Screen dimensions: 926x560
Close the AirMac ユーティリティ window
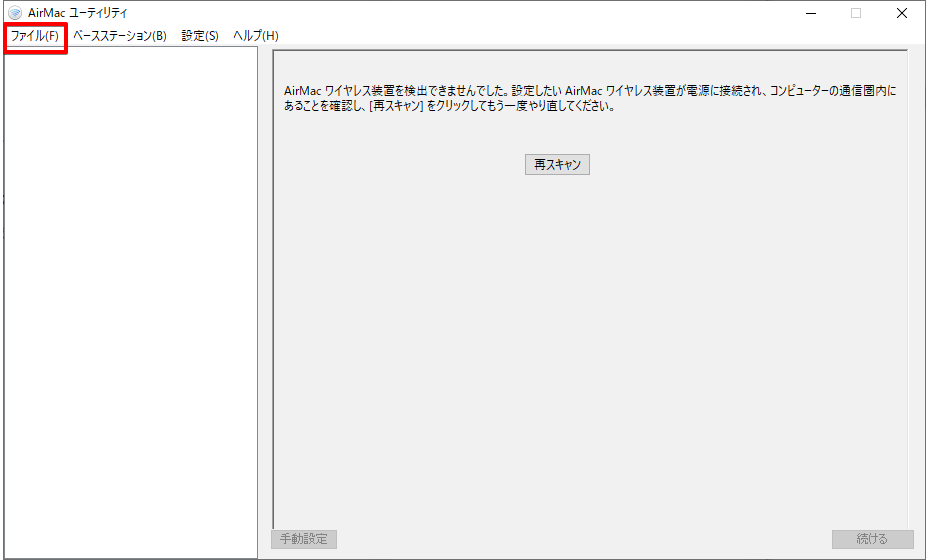pyautogui.click(x=901, y=13)
